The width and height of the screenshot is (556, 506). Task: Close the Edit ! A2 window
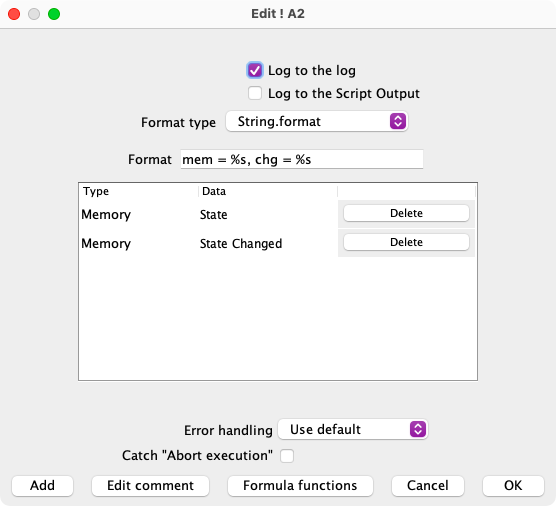(x=14, y=14)
